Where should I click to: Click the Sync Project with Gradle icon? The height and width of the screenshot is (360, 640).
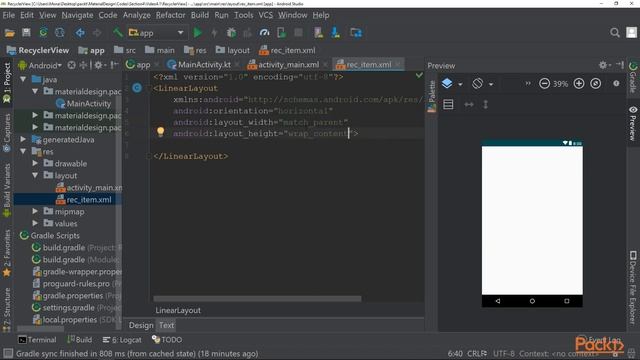tap(43, 33)
